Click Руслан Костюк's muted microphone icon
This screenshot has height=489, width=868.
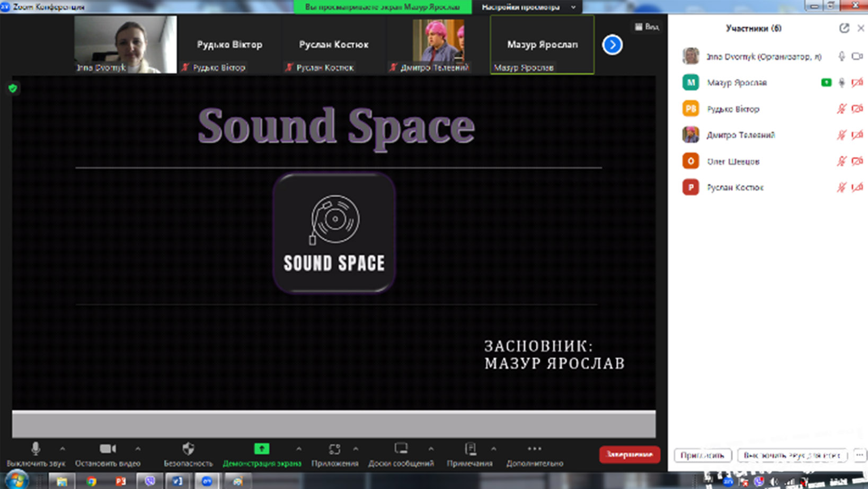click(x=842, y=187)
